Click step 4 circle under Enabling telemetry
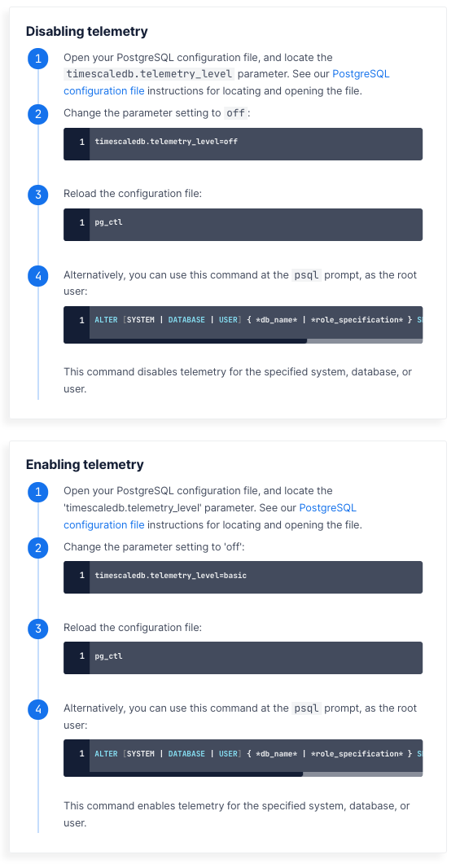The width and height of the screenshot is (460, 868). tap(37, 709)
